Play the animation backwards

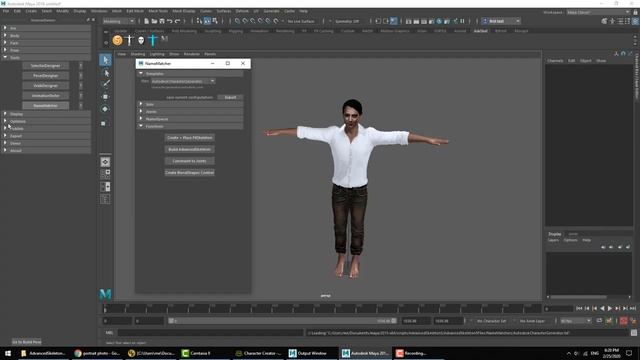602,309
